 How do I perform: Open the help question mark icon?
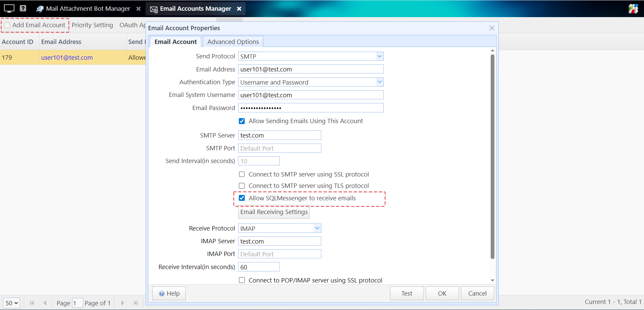click(x=23, y=8)
